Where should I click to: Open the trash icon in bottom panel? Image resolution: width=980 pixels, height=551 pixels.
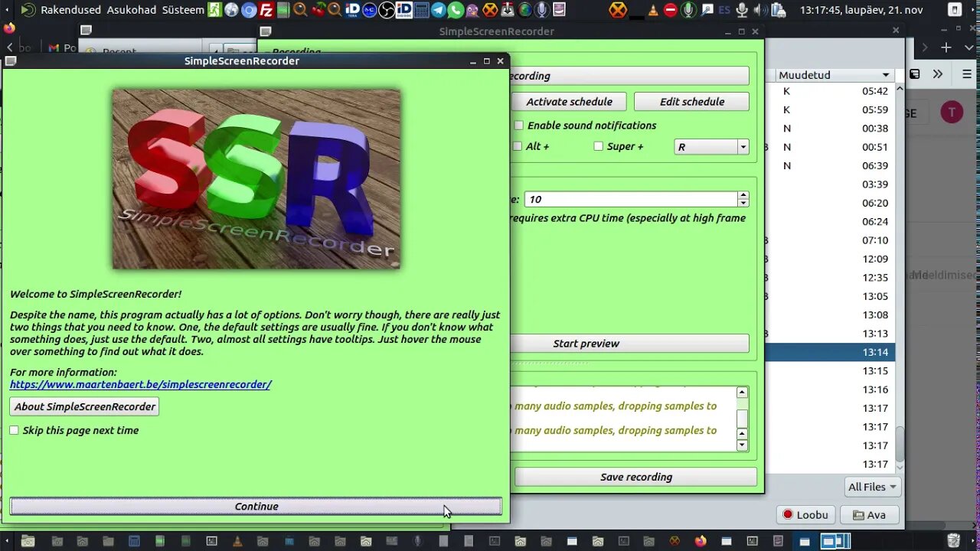(953, 541)
